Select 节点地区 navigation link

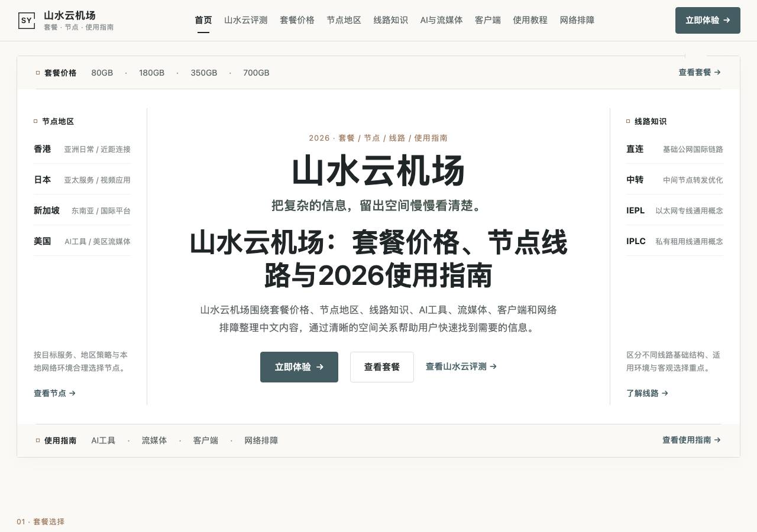click(x=344, y=20)
